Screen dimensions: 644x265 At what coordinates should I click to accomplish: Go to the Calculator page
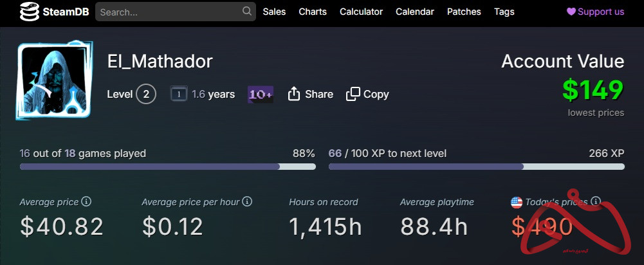(x=361, y=12)
